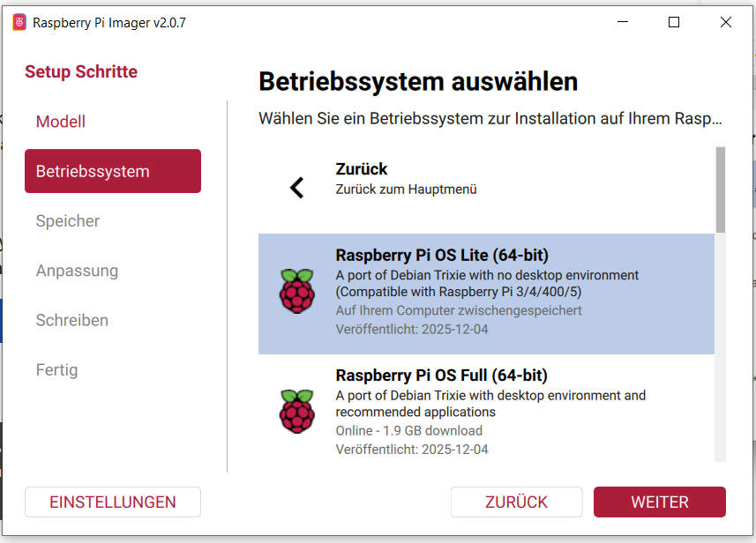Click the Betriebssystem auswählen heading
The width and height of the screenshot is (756, 543).
coord(417,81)
